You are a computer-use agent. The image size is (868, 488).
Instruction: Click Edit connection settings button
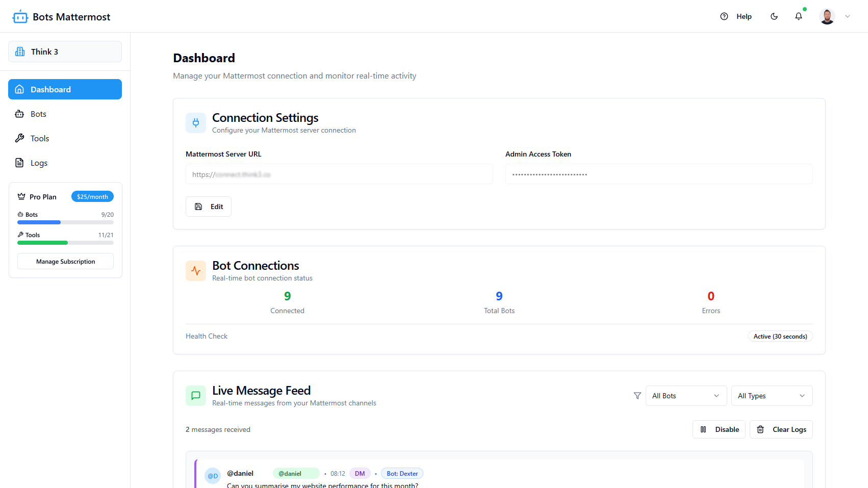209,207
